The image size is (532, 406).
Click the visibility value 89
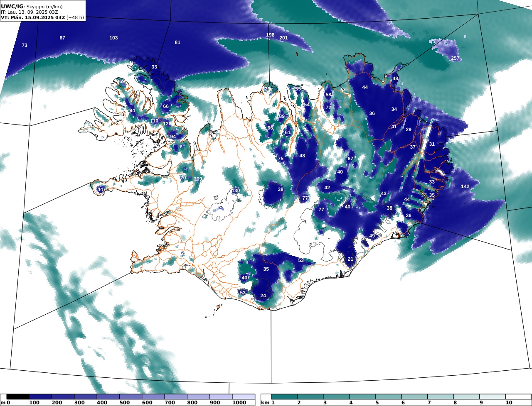point(282,116)
